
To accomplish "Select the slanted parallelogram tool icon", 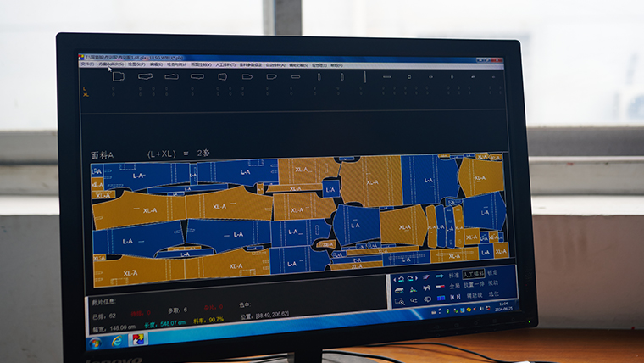I will click(426, 277).
